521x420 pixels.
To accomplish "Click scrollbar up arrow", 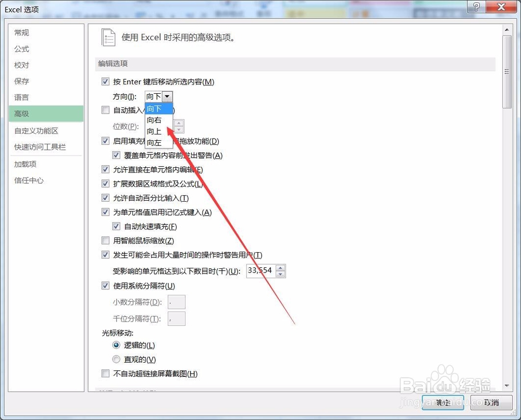I will pyautogui.click(x=507, y=30).
